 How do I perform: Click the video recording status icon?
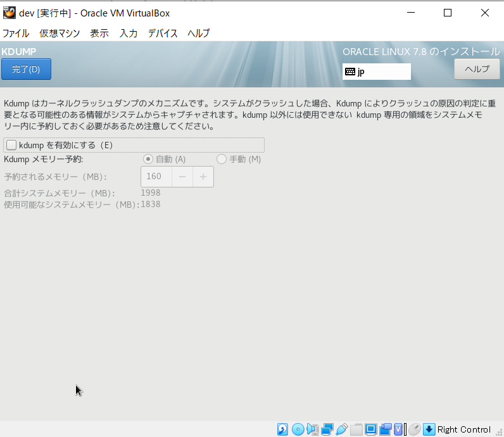[x=386, y=429]
